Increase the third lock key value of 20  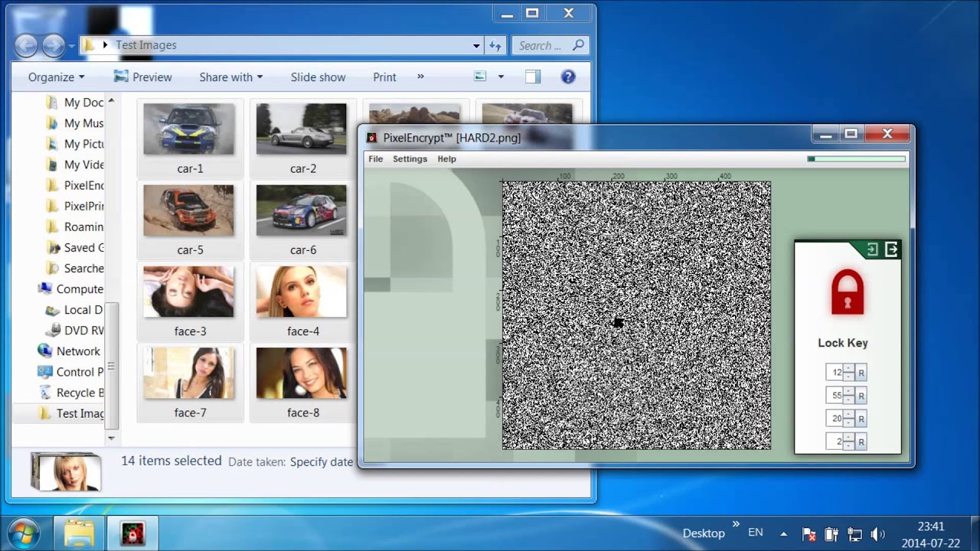[x=848, y=415]
